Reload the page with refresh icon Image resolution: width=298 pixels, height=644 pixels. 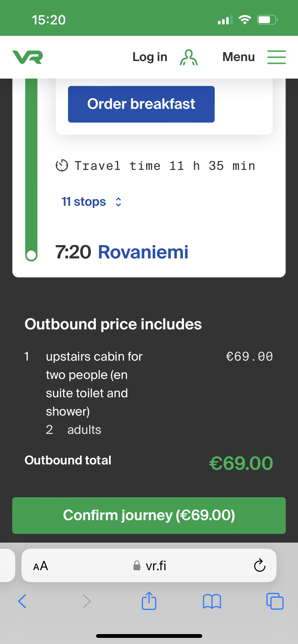[260, 566]
